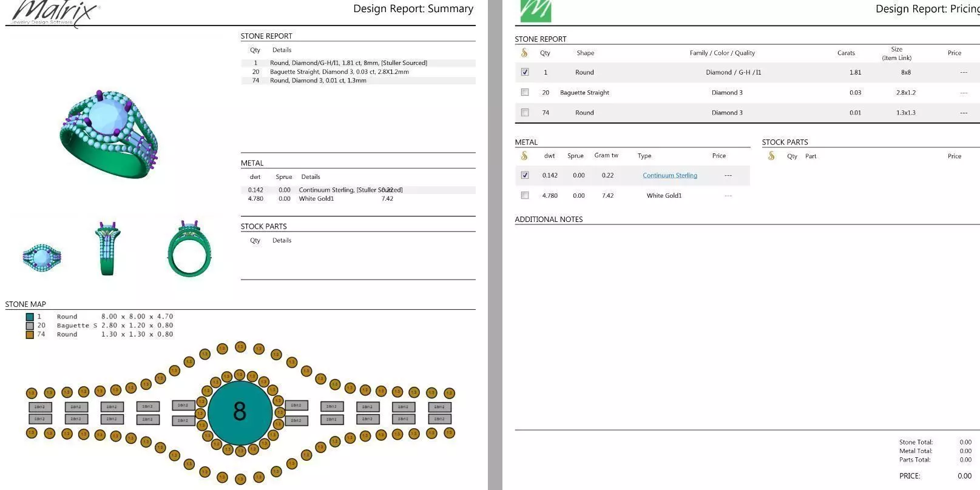This screenshot has height=490, width=980.
Task: Click 'STONE MAP' heading
Action: (x=25, y=304)
